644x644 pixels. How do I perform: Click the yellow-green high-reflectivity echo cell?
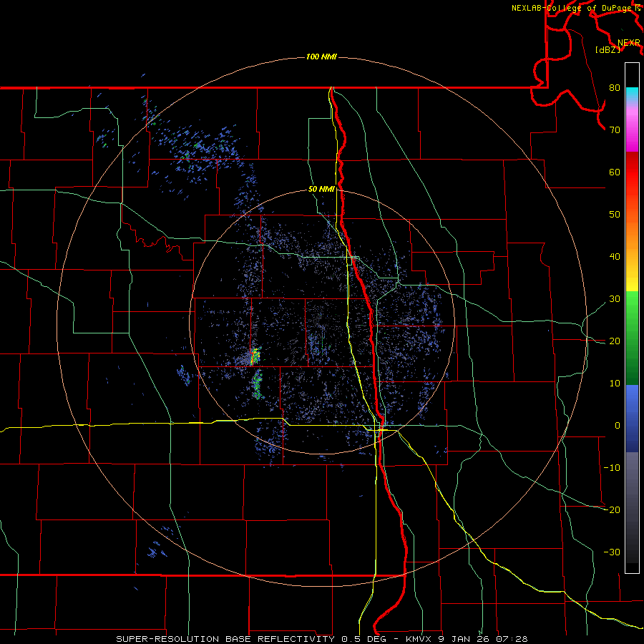[x=255, y=356]
